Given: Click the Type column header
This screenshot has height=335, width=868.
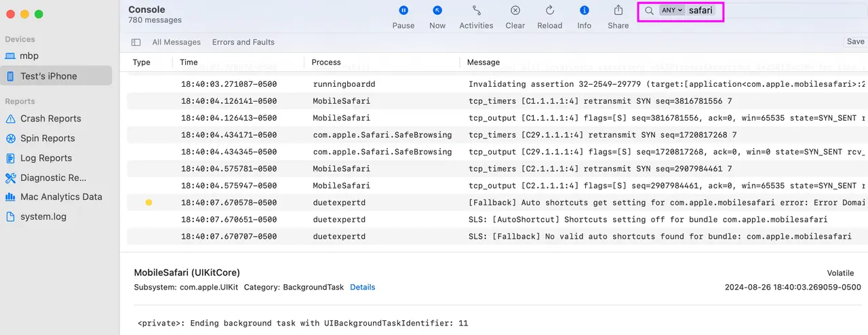Looking at the screenshot, I should click(142, 62).
